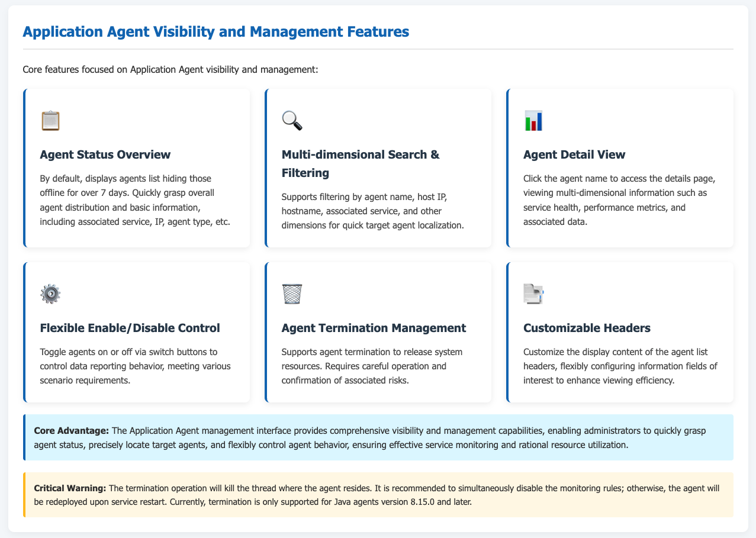Screen dimensions: 756x538
Task: Click the page title about Agent Visibility
Action: tap(215, 33)
